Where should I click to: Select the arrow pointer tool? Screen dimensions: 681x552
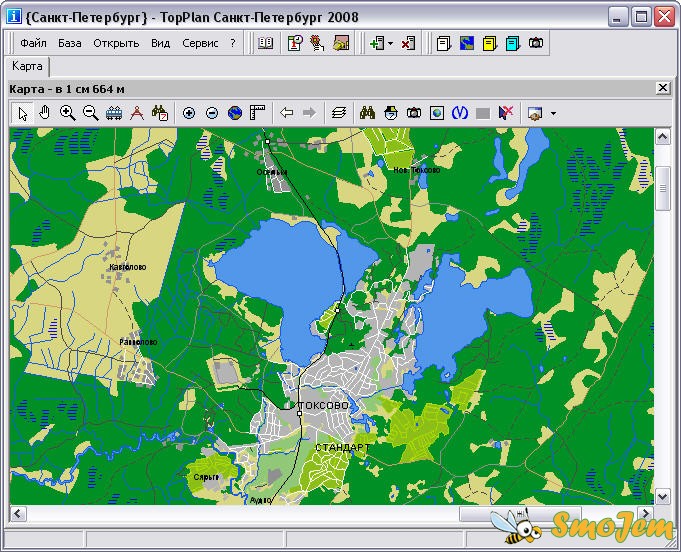pos(23,113)
